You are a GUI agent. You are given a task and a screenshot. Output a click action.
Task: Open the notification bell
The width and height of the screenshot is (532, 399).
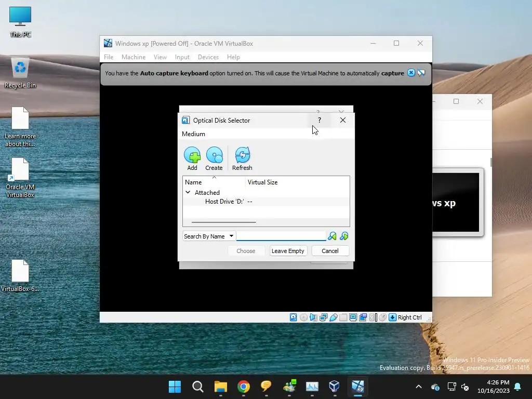518,387
